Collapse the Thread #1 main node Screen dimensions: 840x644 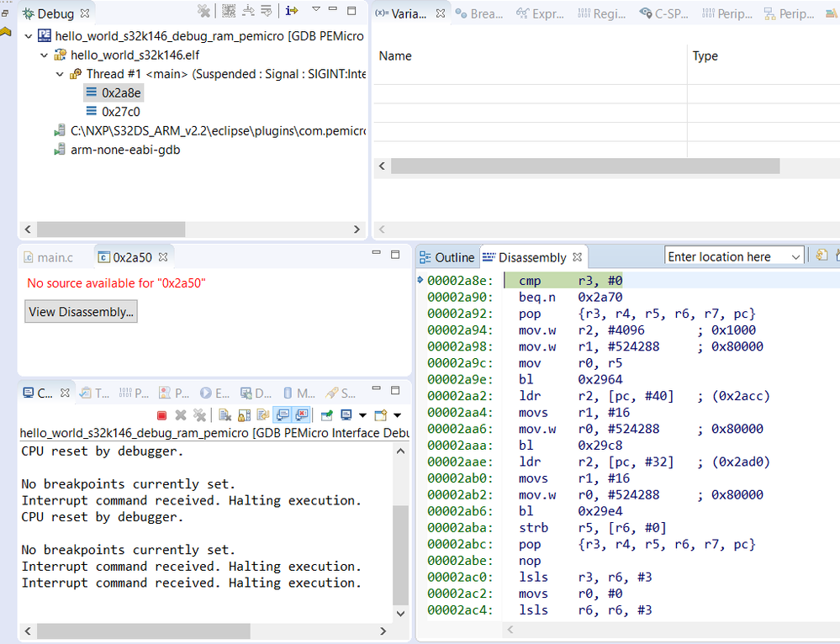60,74
